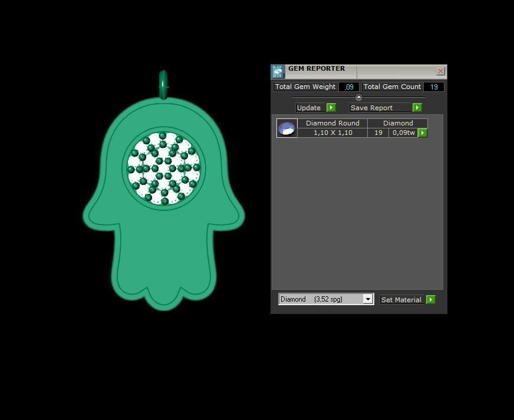Click green arrow next to Update

pyautogui.click(x=331, y=107)
